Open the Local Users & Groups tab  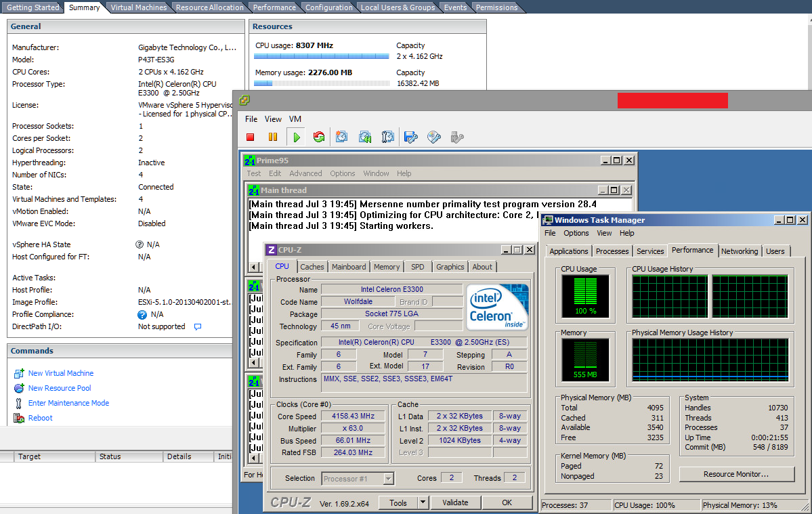pyautogui.click(x=398, y=7)
